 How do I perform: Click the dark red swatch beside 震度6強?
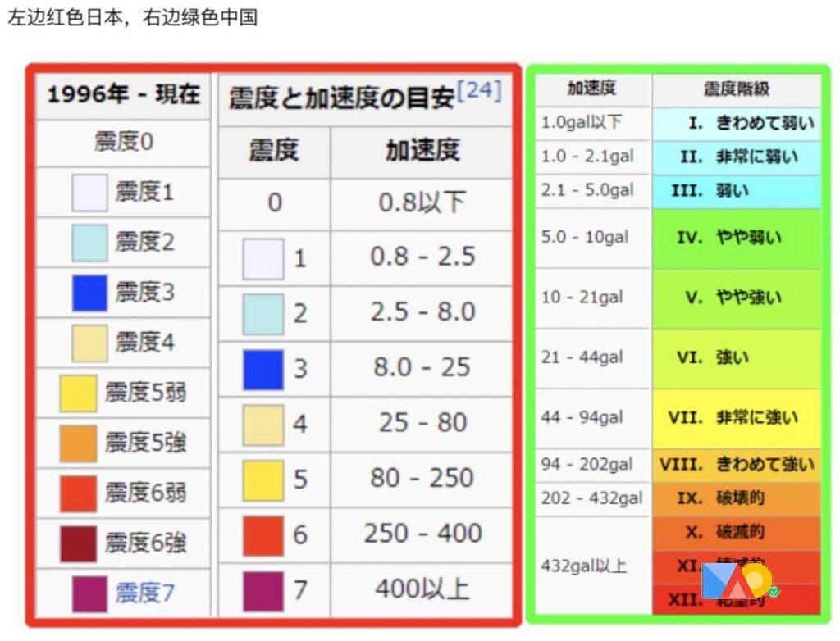point(78,543)
